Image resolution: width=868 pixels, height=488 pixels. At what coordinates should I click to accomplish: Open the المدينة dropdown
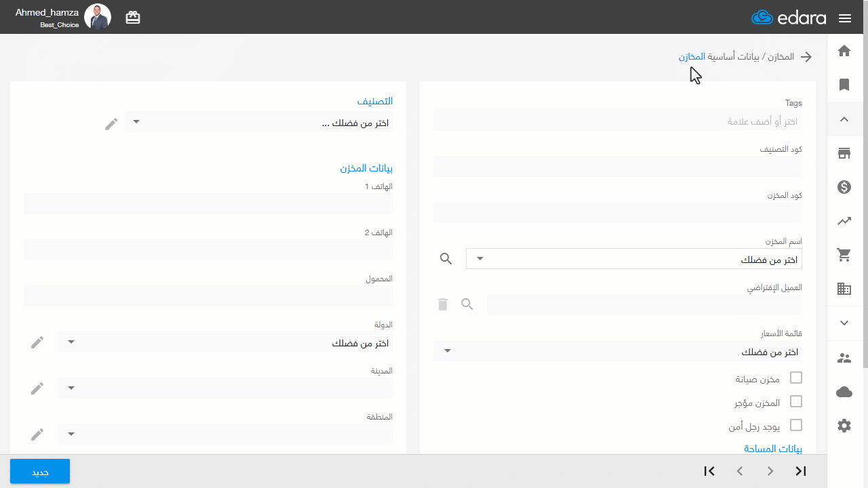pyautogui.click(x=225, y=388)
